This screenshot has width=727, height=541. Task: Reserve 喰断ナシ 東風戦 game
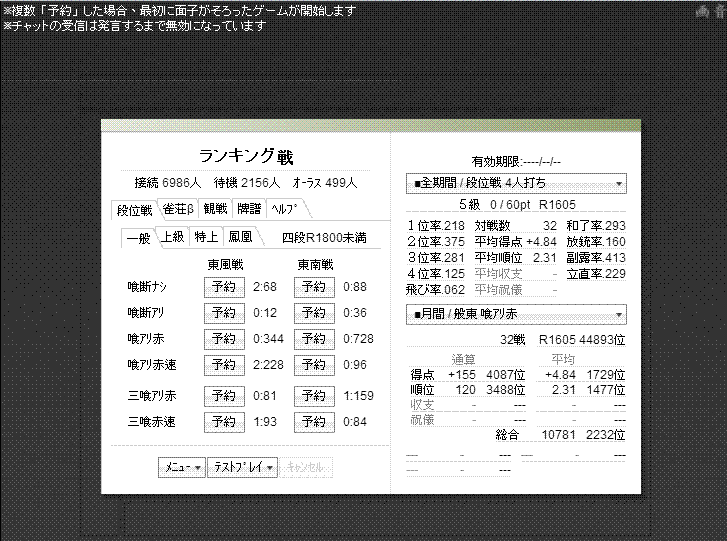(224, 287)
